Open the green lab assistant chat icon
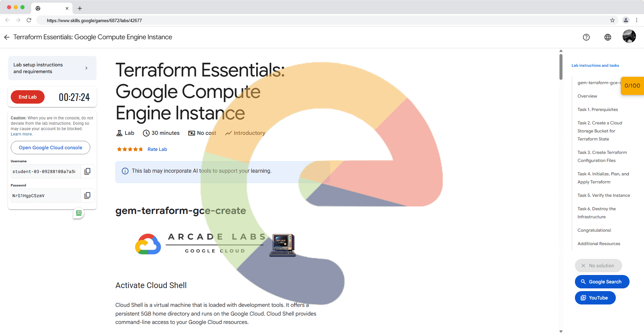This screenshot has height=334, width=644. coord(79,213)
